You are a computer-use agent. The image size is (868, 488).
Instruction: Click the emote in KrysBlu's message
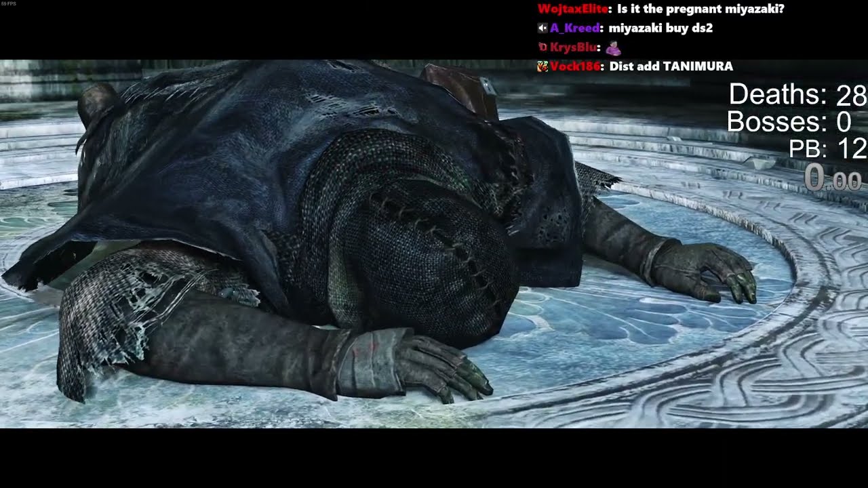(613, 47)
